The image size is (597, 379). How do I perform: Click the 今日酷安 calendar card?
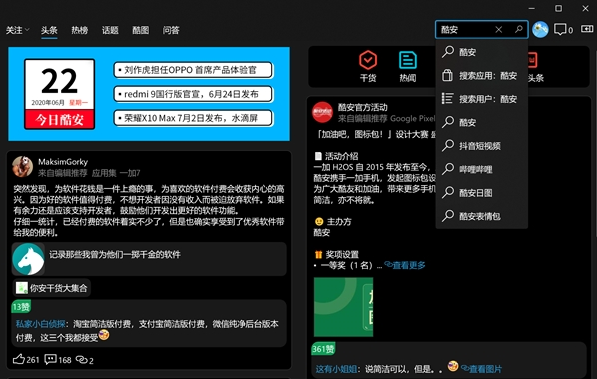click(59, 94)
